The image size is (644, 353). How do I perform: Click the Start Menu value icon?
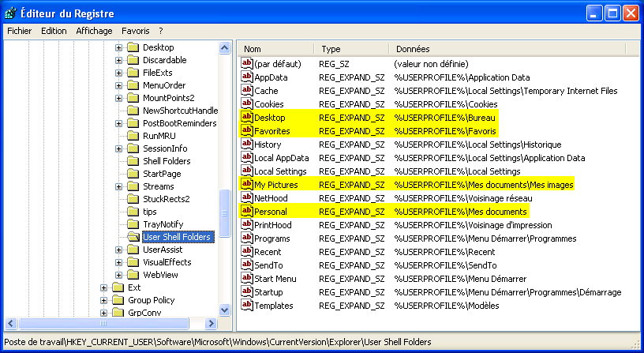pos(246,278)
